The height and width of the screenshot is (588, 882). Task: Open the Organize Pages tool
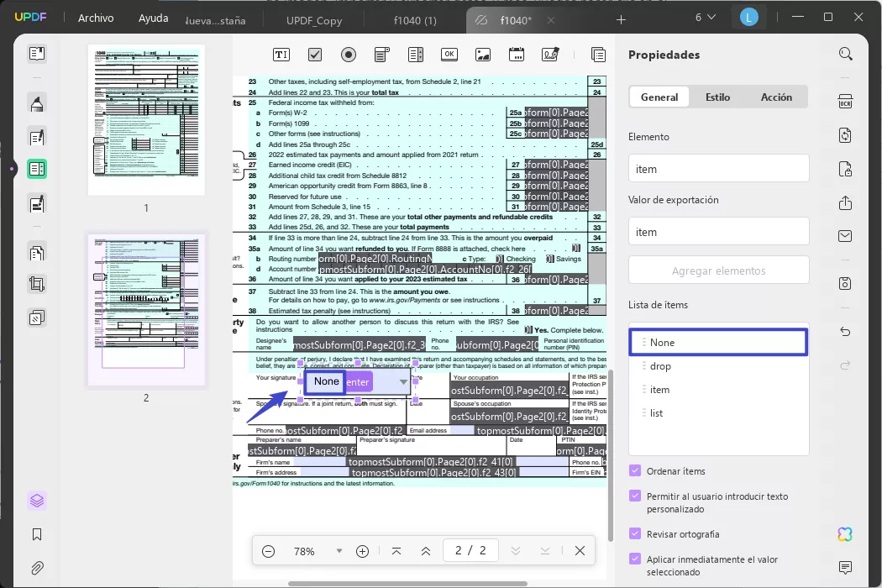(x=37, y=253)
